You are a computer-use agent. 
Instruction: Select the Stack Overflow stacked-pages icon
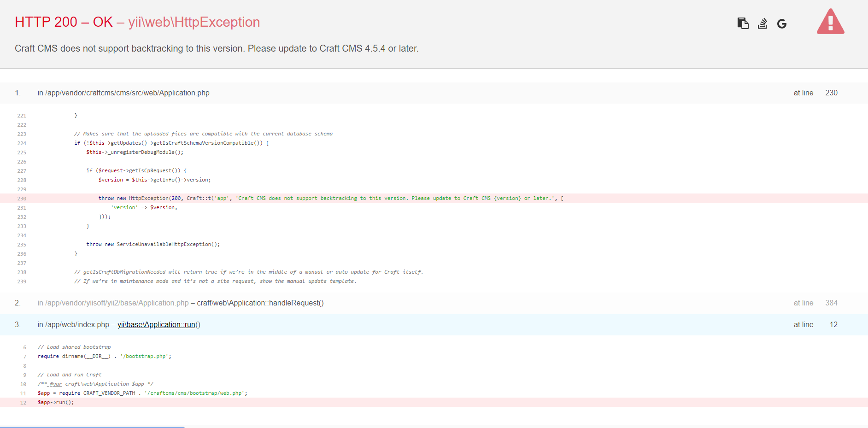[762, 23]
